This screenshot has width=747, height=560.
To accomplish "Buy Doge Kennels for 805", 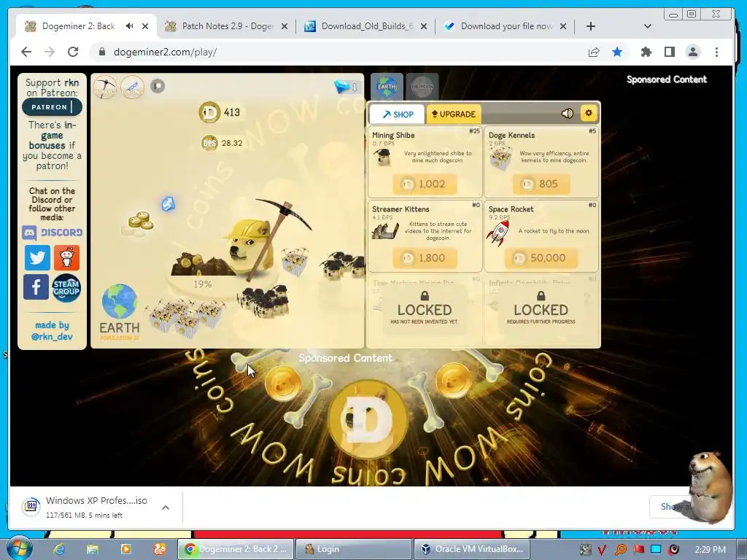I will pos(541,184).
